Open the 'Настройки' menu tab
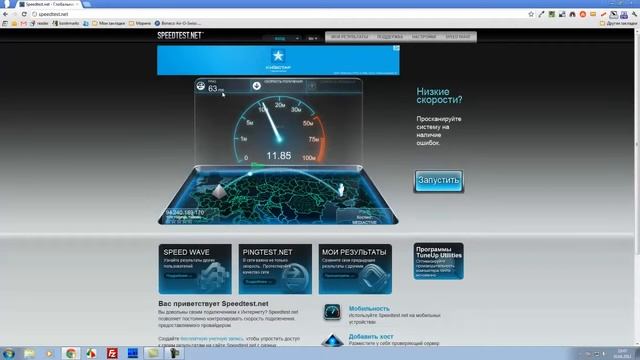 tap(424, 37)
